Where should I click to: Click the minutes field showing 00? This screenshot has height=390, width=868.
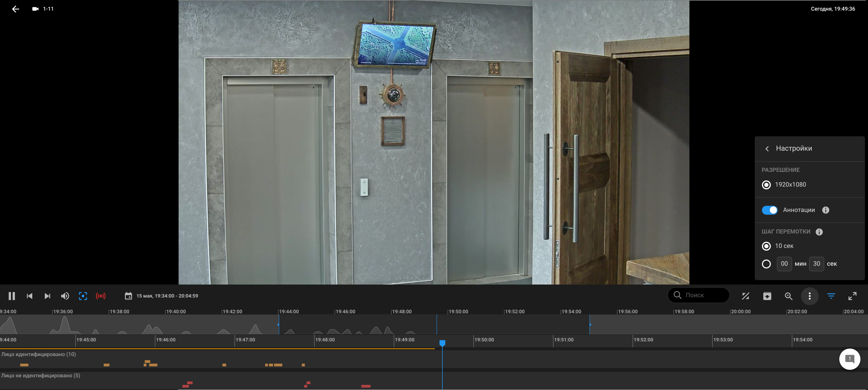point(784,264)
